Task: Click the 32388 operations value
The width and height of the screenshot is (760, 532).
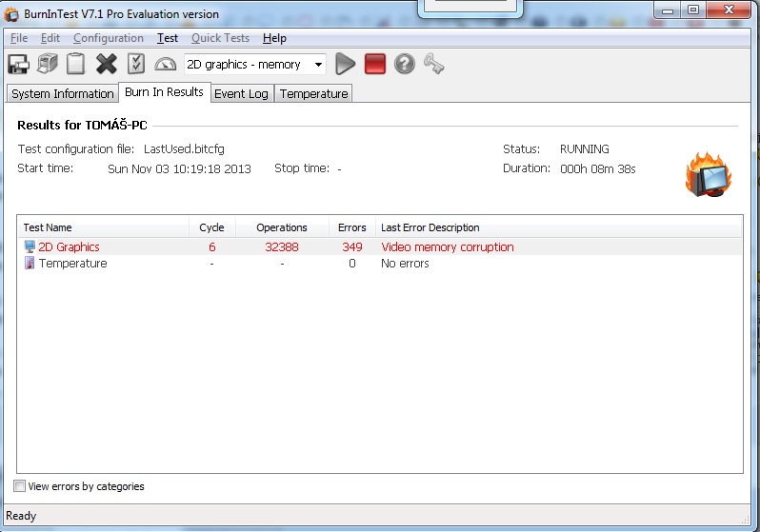Action: 282,247
